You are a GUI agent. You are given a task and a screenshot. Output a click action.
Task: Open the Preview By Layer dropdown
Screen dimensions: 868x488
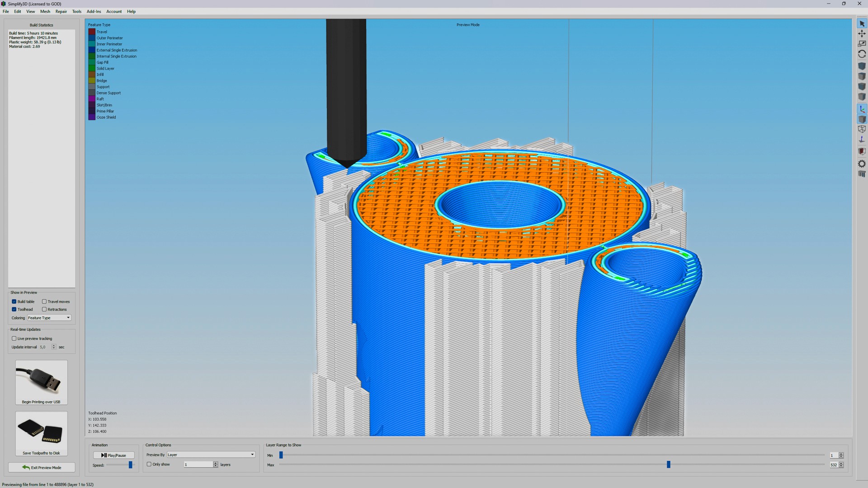click(x=211, y=455)
